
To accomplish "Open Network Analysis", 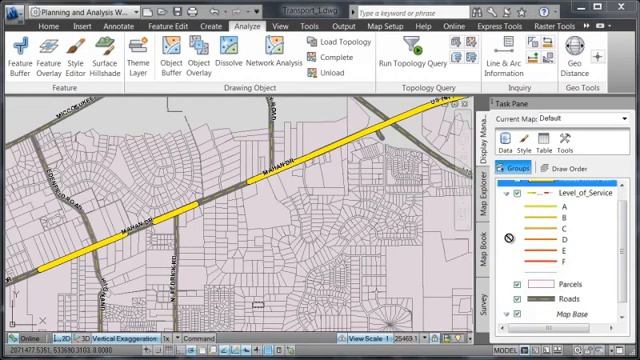I will (274, 52).
